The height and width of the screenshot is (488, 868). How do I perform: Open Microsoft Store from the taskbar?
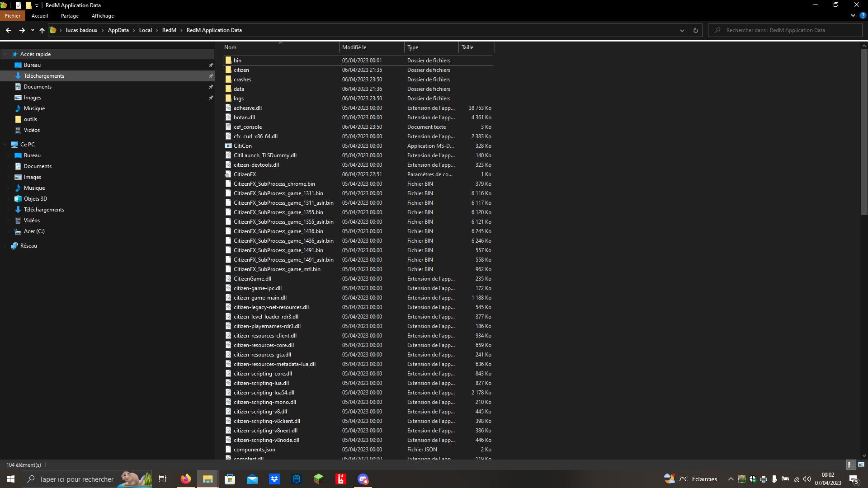230,479
